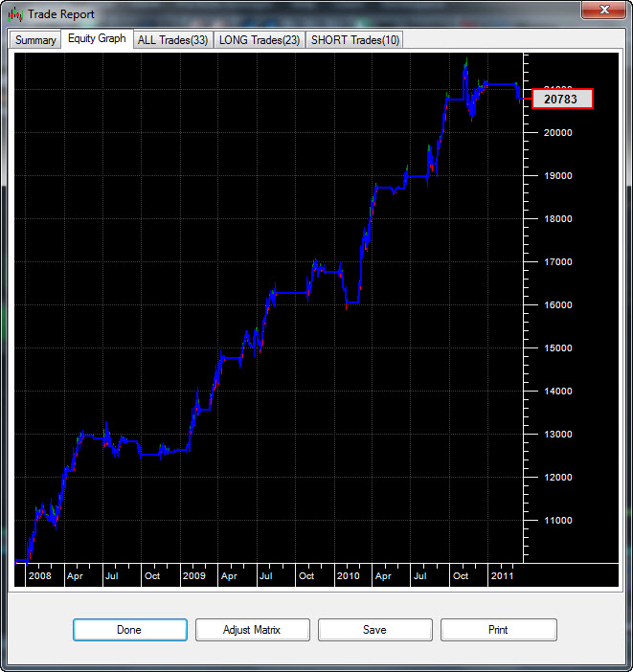Click the 11000 y-axis label
Viewport: 633px width, 672px height.
(x=557, y=521)
